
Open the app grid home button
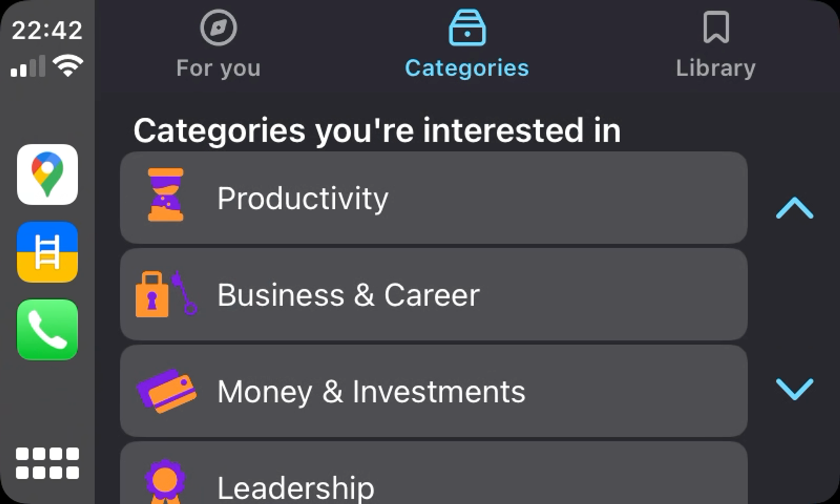[47, 463]
